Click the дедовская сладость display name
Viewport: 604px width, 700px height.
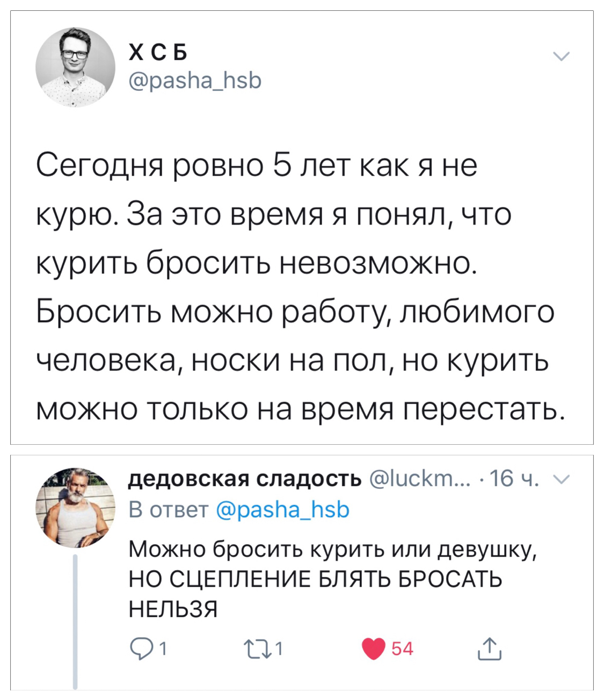click(x=245, y=478)
